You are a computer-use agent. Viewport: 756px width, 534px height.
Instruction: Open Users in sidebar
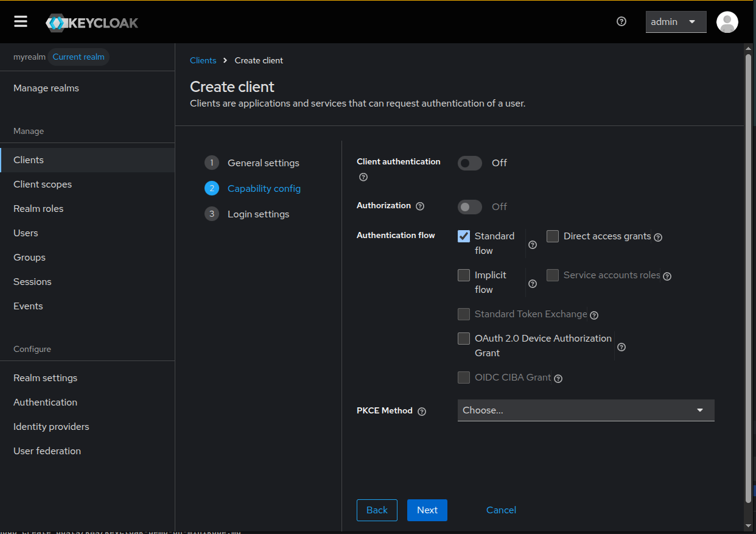point(88,233)
